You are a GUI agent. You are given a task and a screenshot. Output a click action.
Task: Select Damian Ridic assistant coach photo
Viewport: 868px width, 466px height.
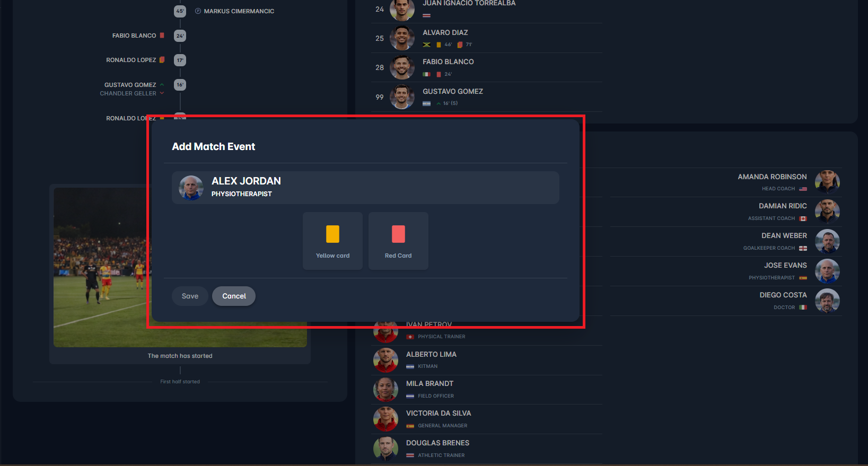[827, 212]
